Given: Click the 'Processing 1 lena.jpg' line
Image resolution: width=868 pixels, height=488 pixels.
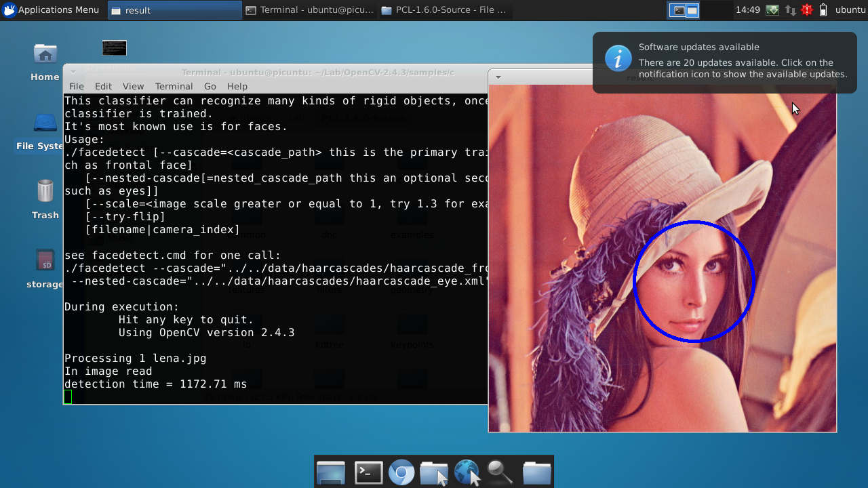Looking at the screenshot, I should tap(136, 359).
